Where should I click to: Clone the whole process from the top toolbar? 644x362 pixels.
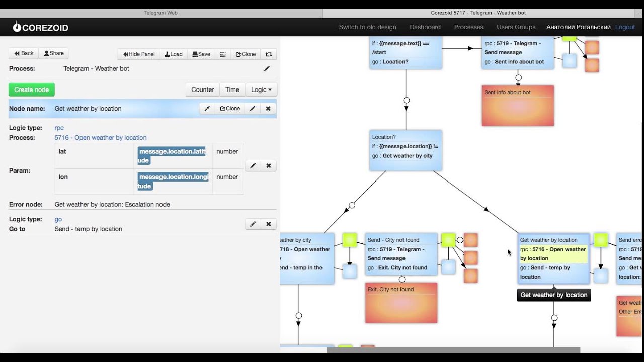246,54
